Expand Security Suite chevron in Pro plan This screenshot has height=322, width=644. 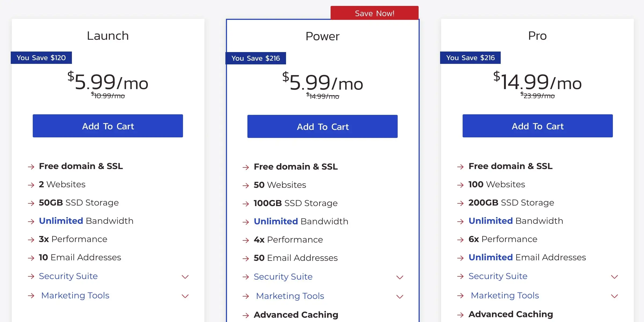click(x=614, y=277)
